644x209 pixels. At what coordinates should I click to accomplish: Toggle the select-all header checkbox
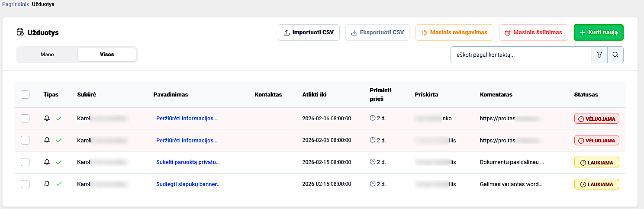click(x=25, y=94)
